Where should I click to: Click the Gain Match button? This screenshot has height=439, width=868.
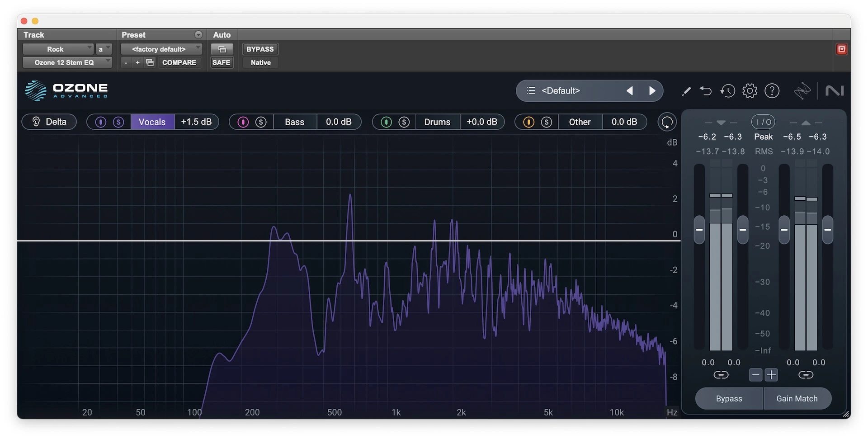pyautogui.click(x=797, y=398)
